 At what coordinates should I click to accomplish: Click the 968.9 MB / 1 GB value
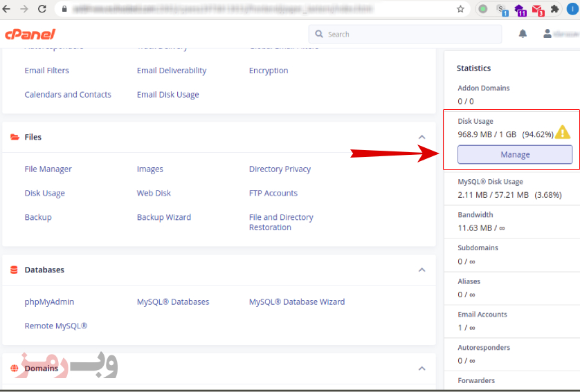(x=487, y=134)
